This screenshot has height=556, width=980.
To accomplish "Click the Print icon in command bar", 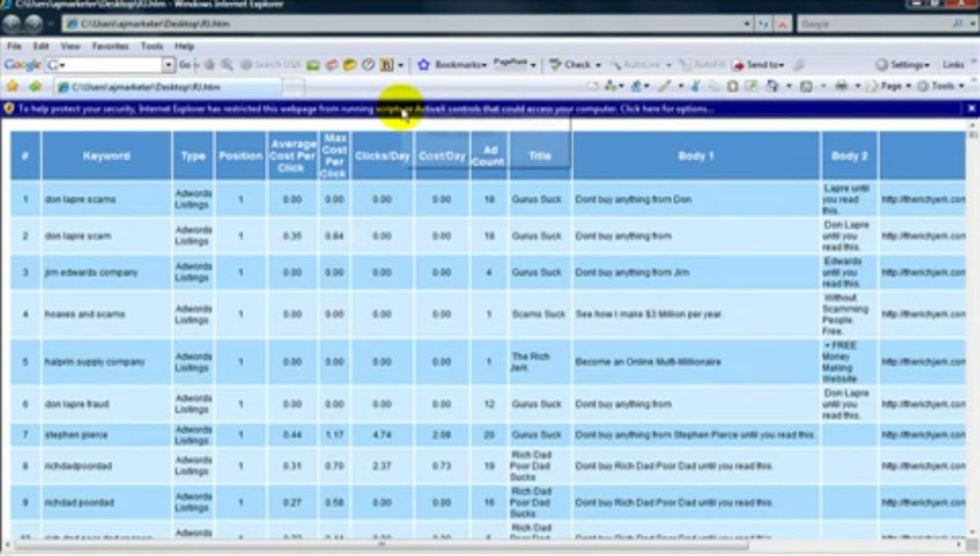I will pos(842,86).
